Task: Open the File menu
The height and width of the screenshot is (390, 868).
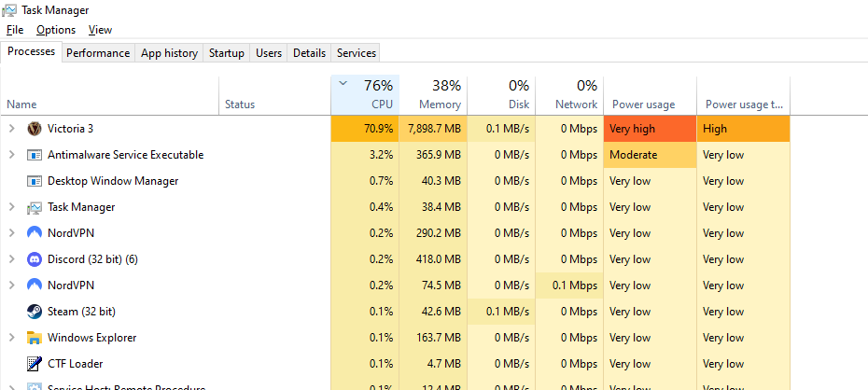Action: (x=15, y=30)
